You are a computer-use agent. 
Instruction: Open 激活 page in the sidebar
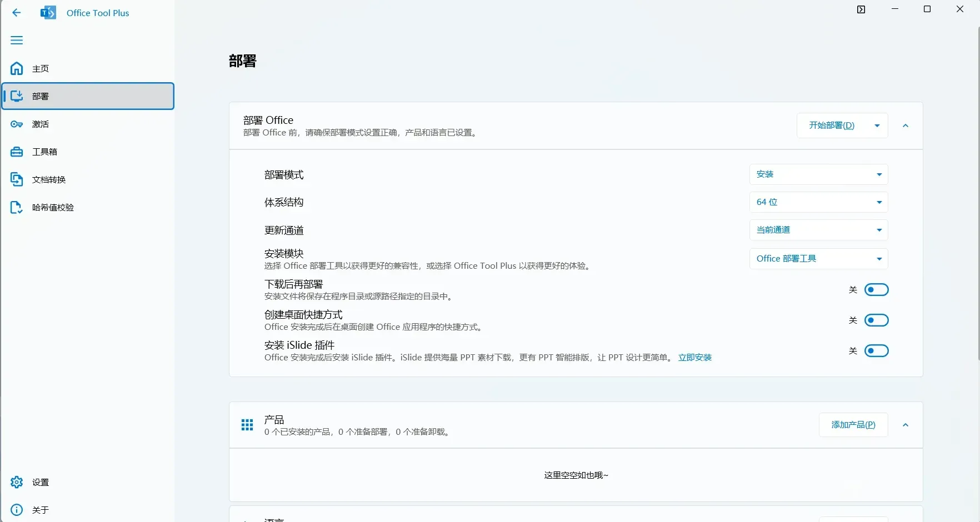tap(88, 124)
